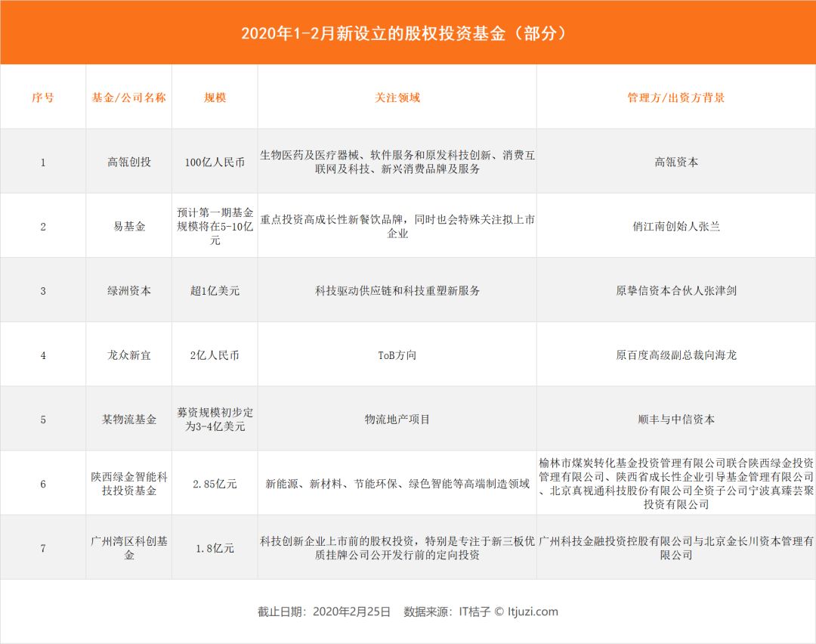The height and width of the screenshot is (644, 816).
Task: Click the 高瓴资本 manager cell
Action: click(675, 162)
